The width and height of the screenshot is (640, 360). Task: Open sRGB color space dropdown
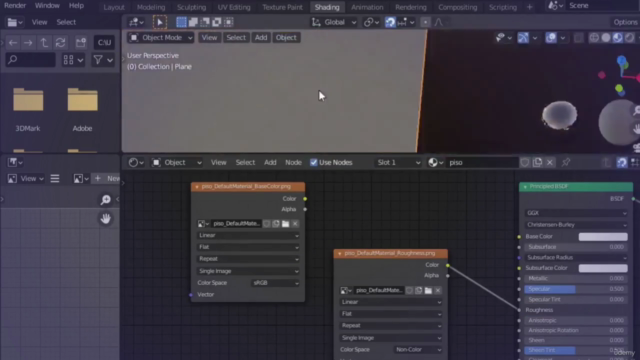275,283
